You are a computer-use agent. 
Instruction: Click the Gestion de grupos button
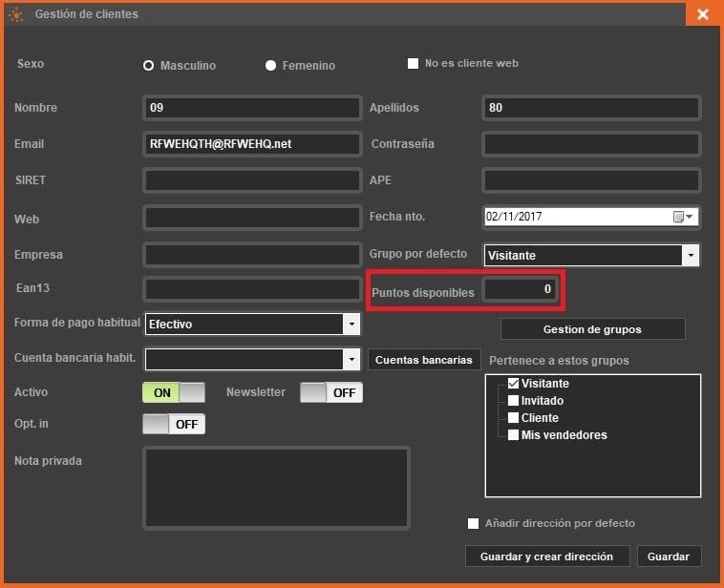click(592, 329)
